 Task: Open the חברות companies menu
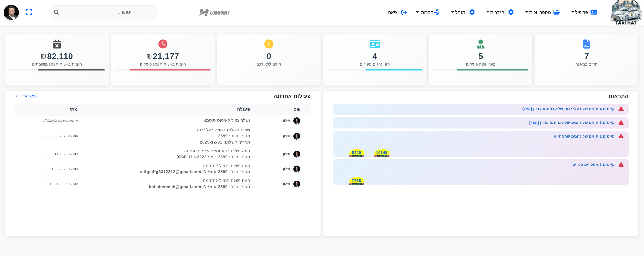click(x=428, y=12)
